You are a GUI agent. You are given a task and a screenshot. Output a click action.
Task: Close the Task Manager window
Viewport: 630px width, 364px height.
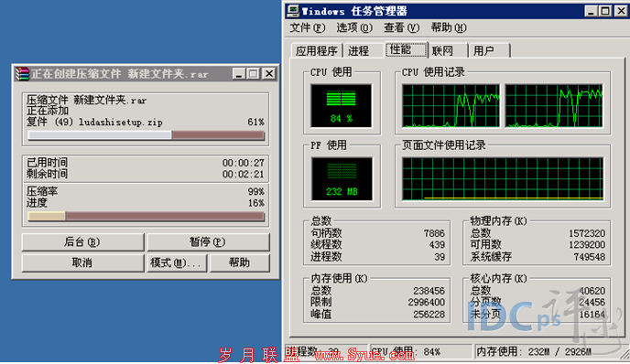pyautogui.click(x=621, y=11)
